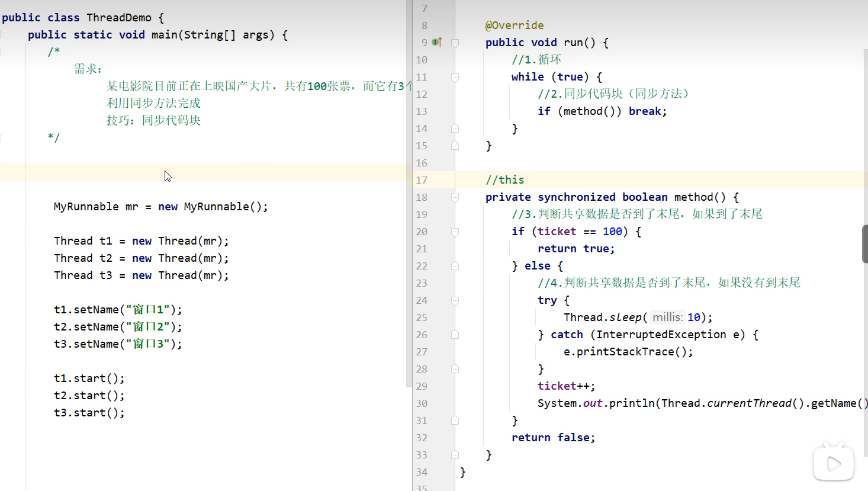Click the '@Override' annotation
Viewport: 868px width, 491px height.
[514, 25]
